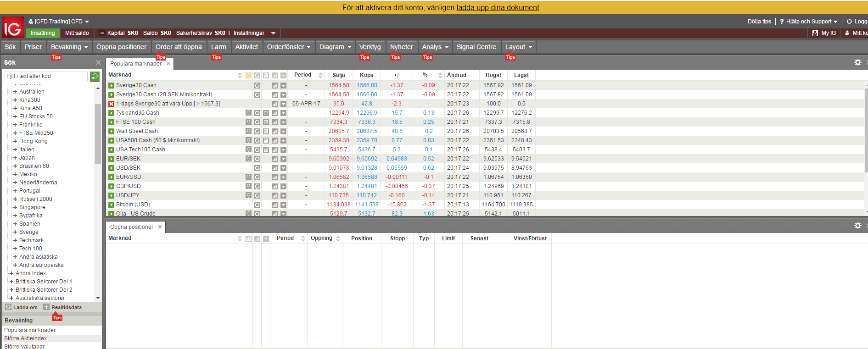Open settings gear of Populära marknader panel
The height and width of the screenshot is (349, 868).
[857, 62]
